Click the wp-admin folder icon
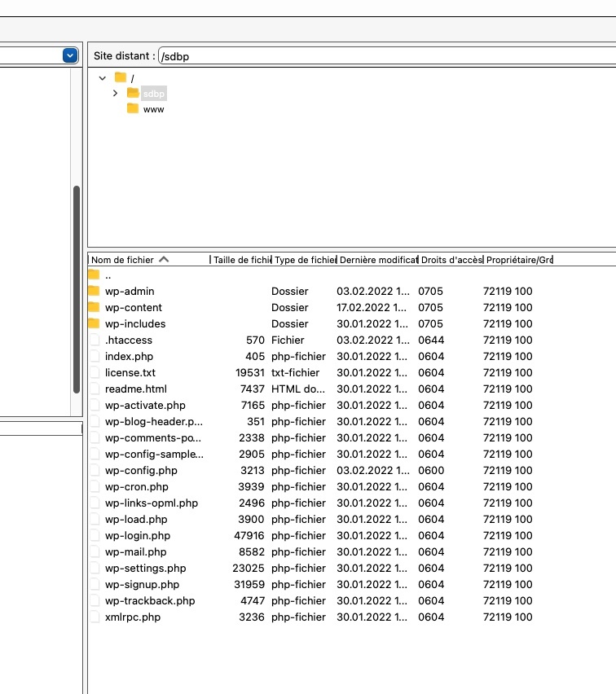The image size is (616, 694). (94, 291)
